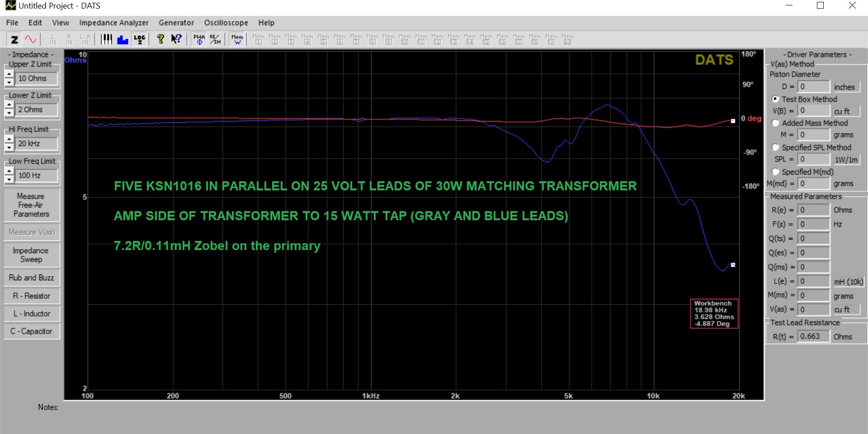
Task: Click the R - Resistor measurement button
Action: coord(31,296)
